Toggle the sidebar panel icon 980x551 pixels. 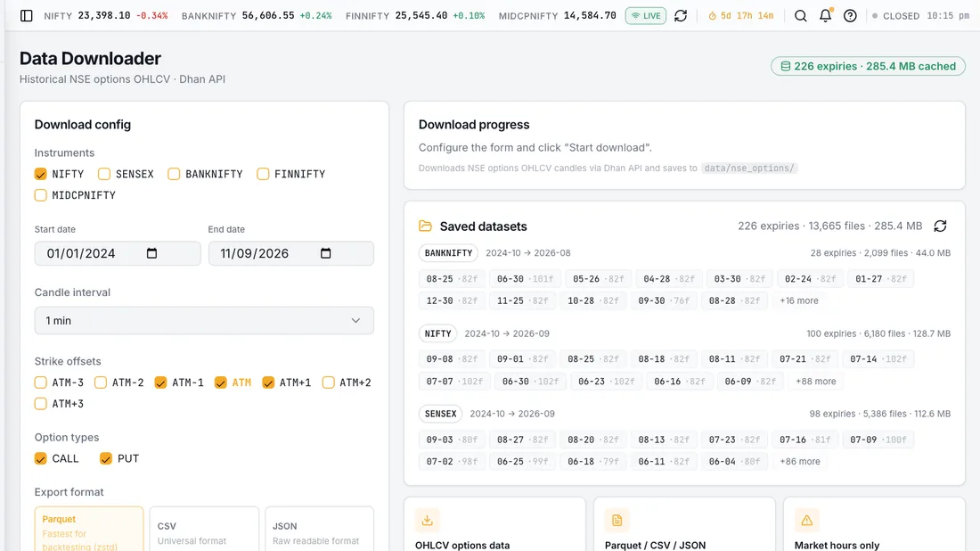point(26,16)
